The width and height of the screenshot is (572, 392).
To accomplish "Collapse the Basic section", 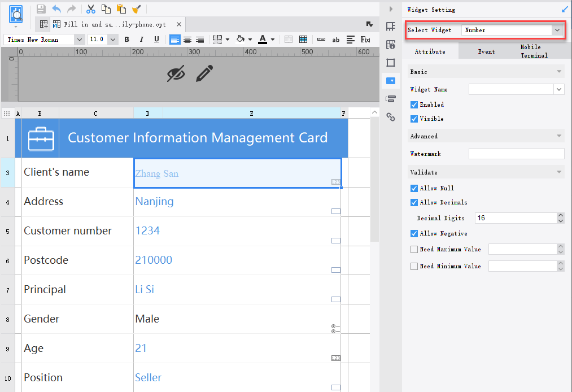I will point(559,72).
